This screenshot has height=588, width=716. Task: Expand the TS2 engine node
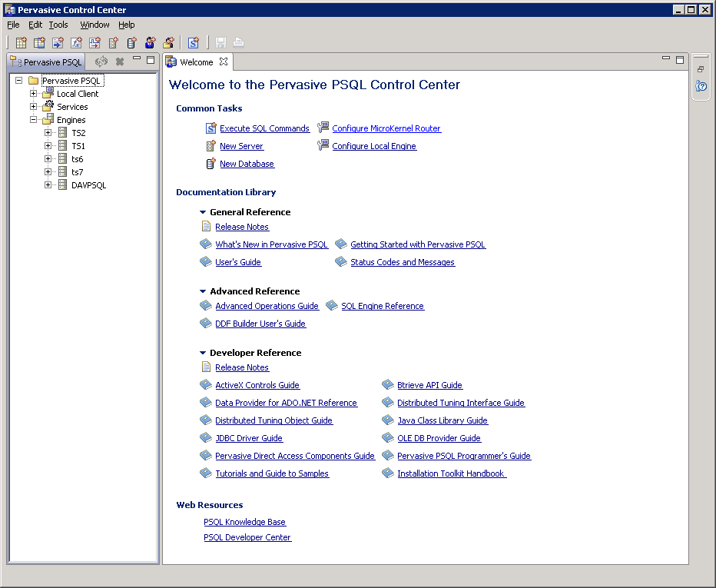pyautogui.click(x=48, y=132)
